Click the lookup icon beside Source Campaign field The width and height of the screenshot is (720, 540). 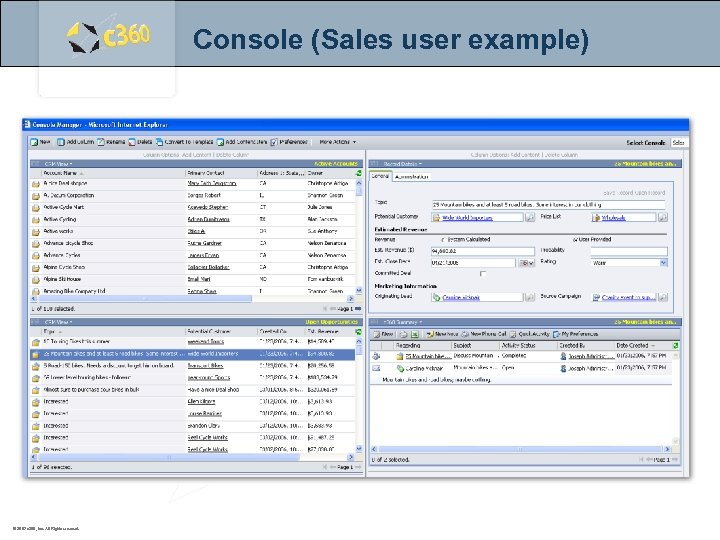[x=663, y=297]
